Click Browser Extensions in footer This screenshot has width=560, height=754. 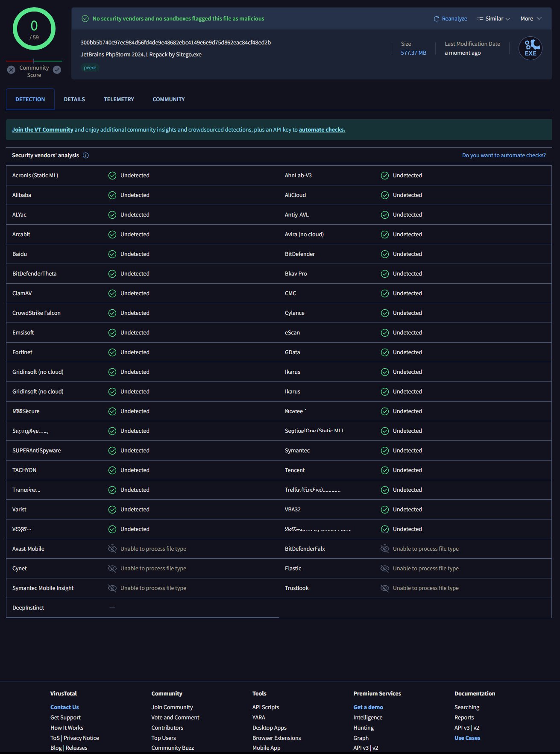tap(276, 738)
